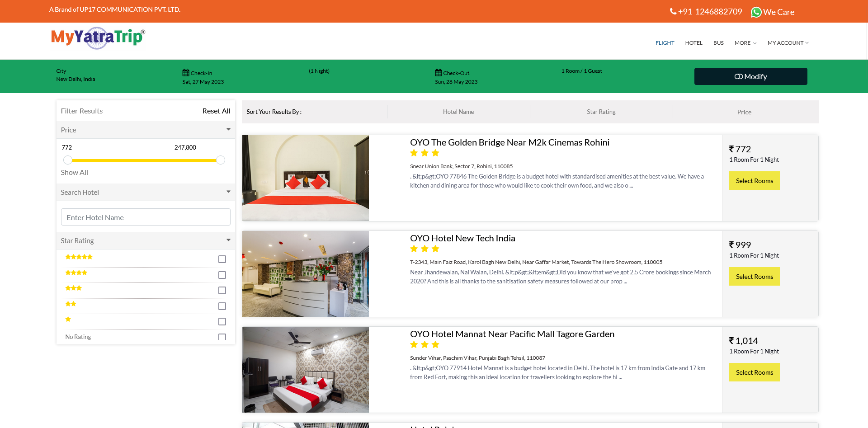This screenshot has width=868, height=428.
Task: Click address Snear Union Bank, Sector 7, Rohini
Action: tap(461, 166)
